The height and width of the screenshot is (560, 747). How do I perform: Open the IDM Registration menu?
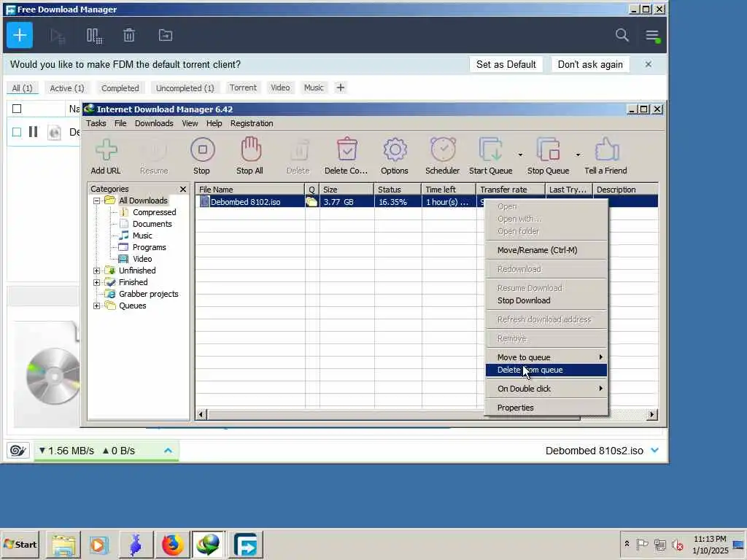click(x=252, y=123)
